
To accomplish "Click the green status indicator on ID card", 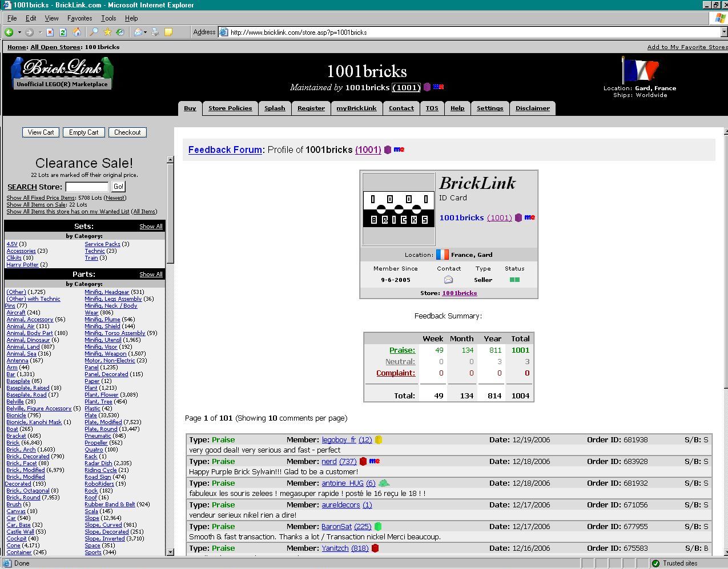I will click(514, 280).
